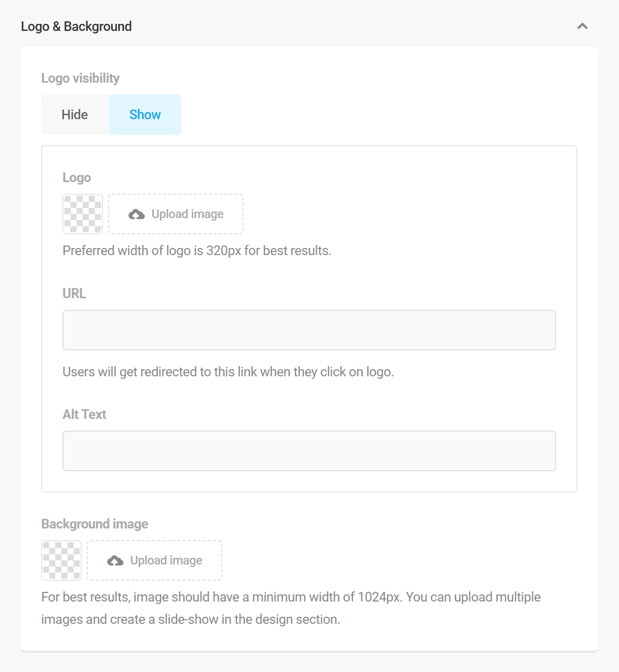Click inside the URL input field

309,330
